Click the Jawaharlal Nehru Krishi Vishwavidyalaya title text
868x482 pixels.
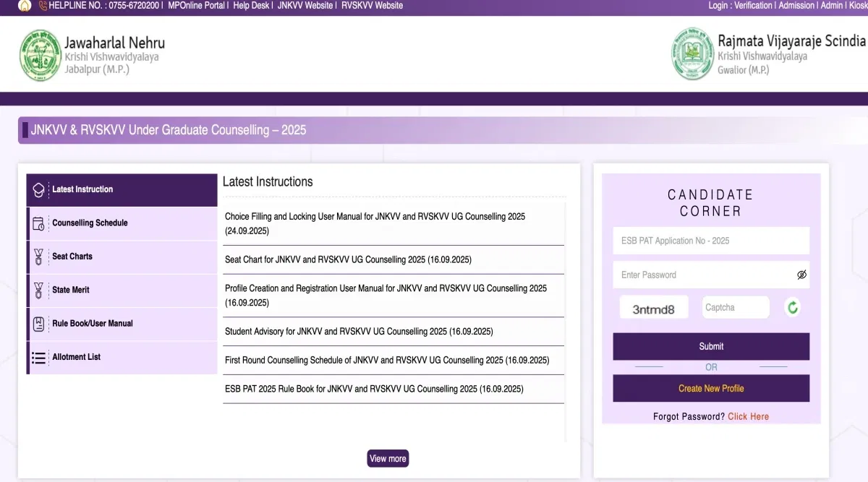(x=114, y=55)
